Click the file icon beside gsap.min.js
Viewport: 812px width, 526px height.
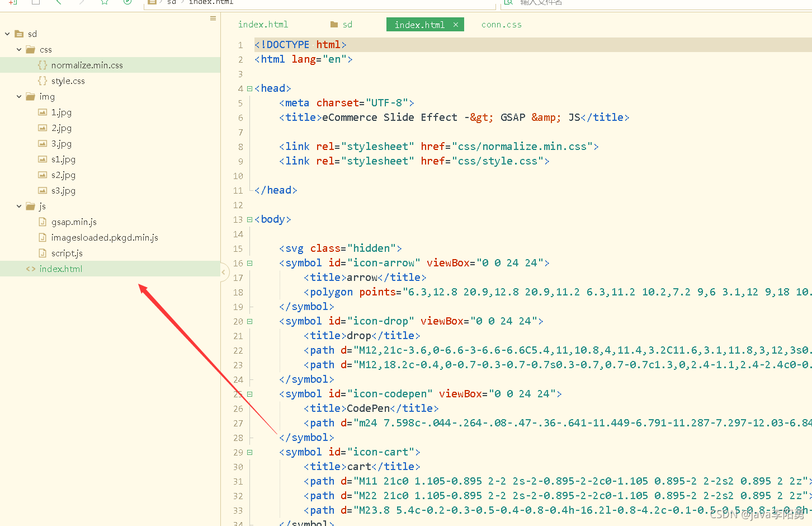pos(43,222)
